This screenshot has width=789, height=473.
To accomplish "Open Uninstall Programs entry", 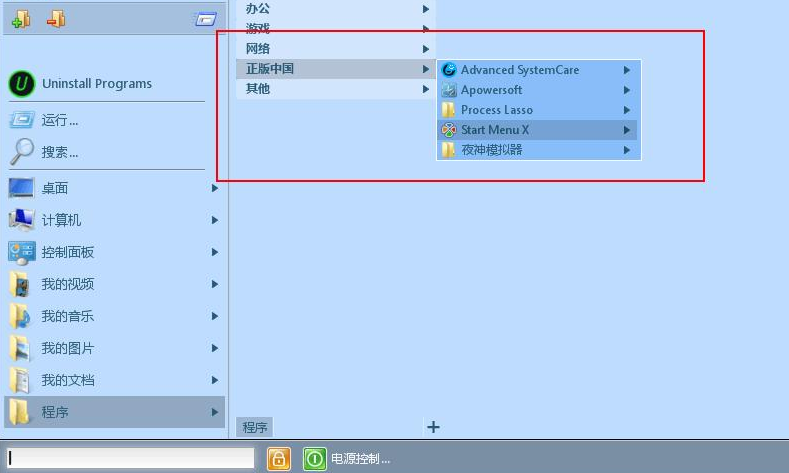I will [97, 84].
